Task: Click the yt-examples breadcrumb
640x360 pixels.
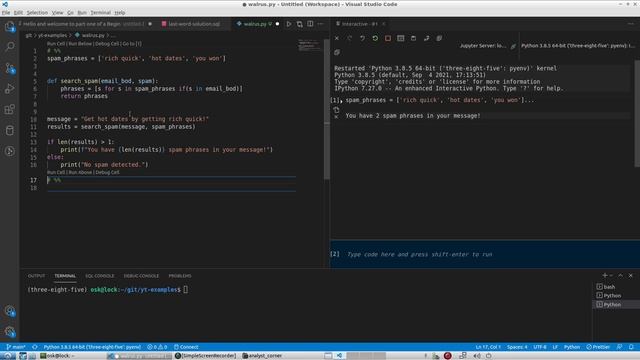Action: coord(52,36)
